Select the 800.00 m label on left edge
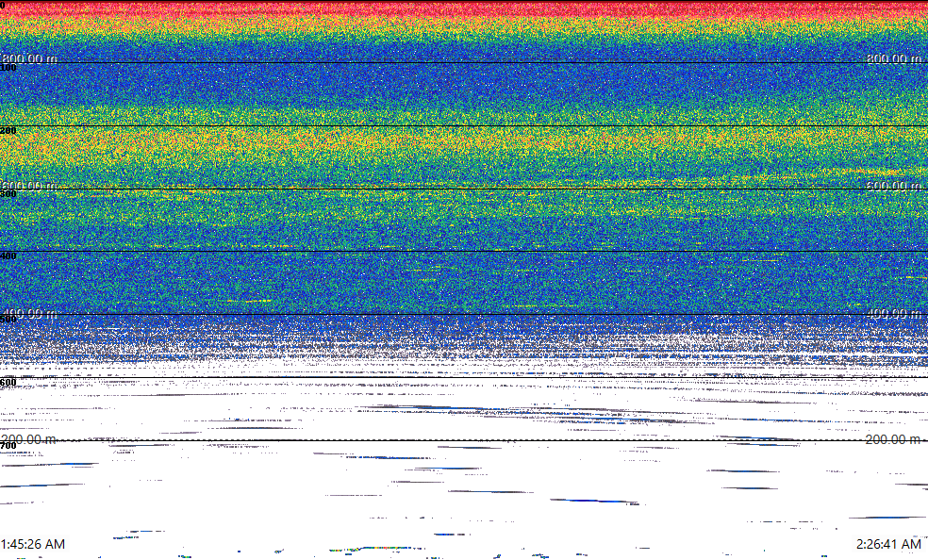This screenshot has width=928, height=560. click(x=29, y=58)
